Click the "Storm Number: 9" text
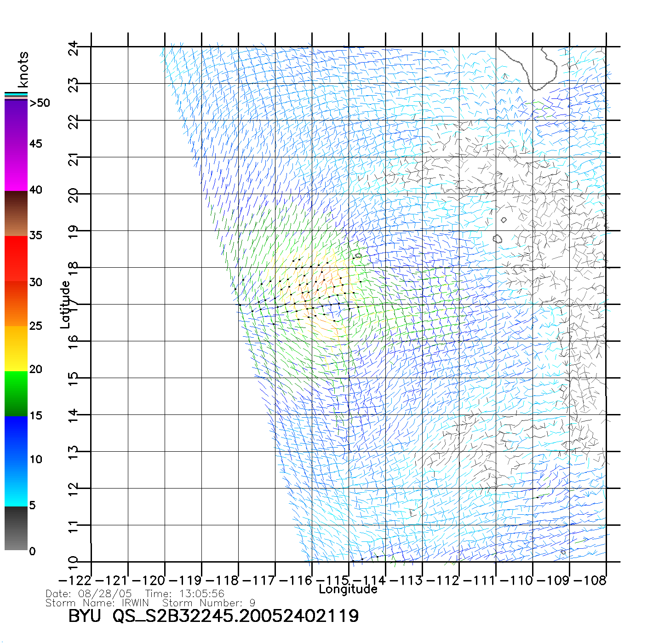653x644 pixels. (x=209, y=603)
